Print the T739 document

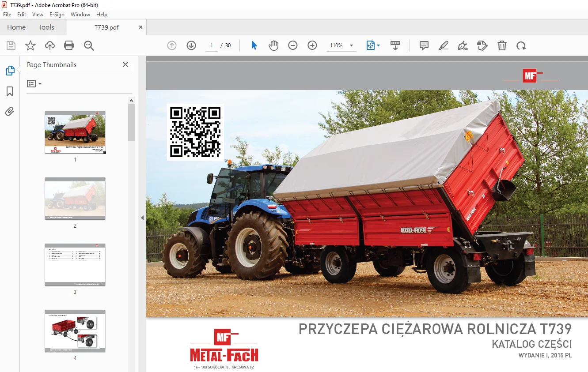click(x=69, y=45)
